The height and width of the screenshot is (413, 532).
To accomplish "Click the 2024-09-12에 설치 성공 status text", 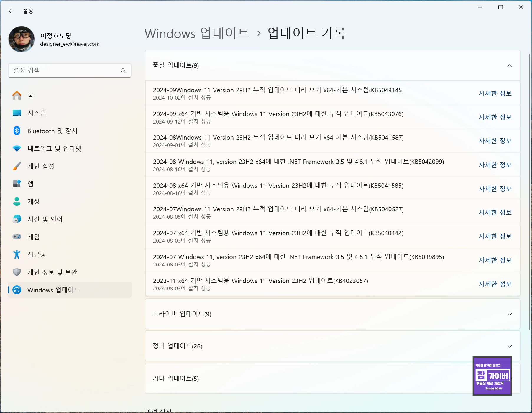I will point(182,121).
